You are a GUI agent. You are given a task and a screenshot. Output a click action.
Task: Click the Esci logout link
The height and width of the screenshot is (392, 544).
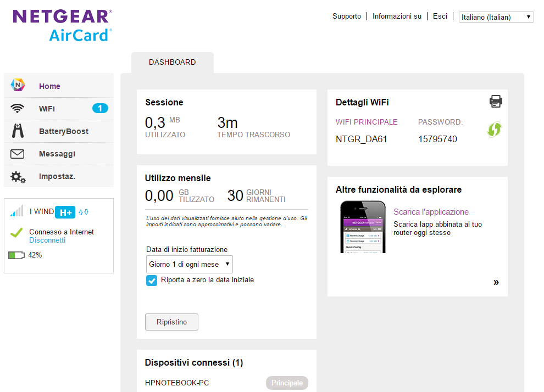440,16
